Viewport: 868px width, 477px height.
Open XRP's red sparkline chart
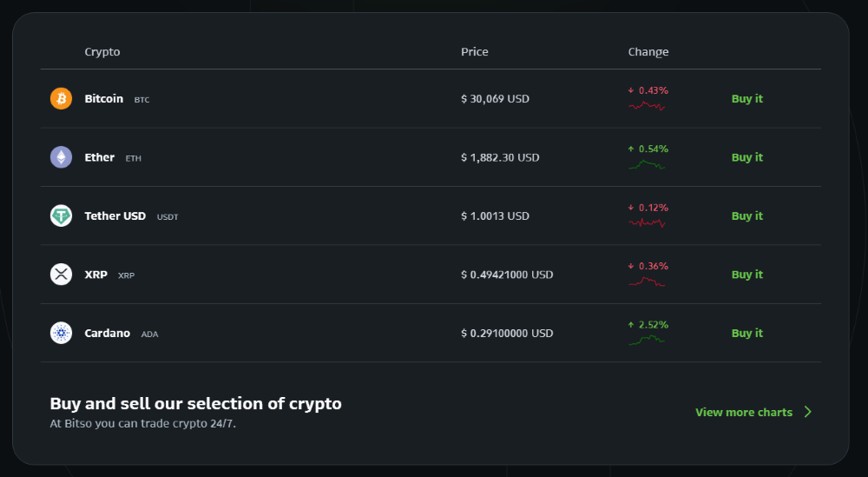coord(647,282)
